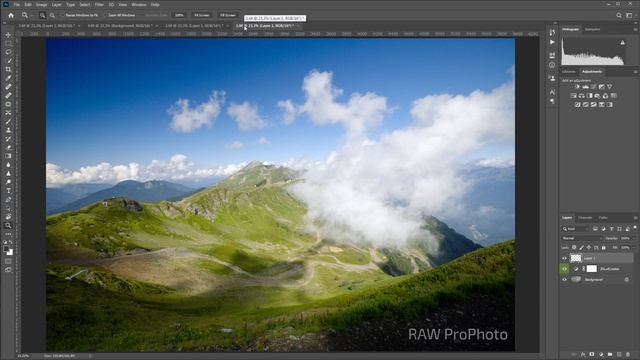Select the Hand tool
The height and width of the screenshot is (360, 640).
8,217
